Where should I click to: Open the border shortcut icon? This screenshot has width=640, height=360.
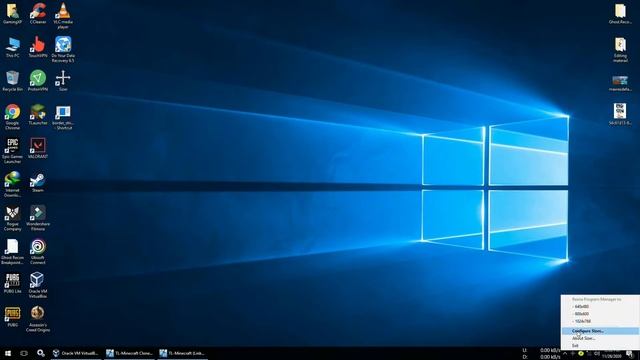tap(63, 116)
